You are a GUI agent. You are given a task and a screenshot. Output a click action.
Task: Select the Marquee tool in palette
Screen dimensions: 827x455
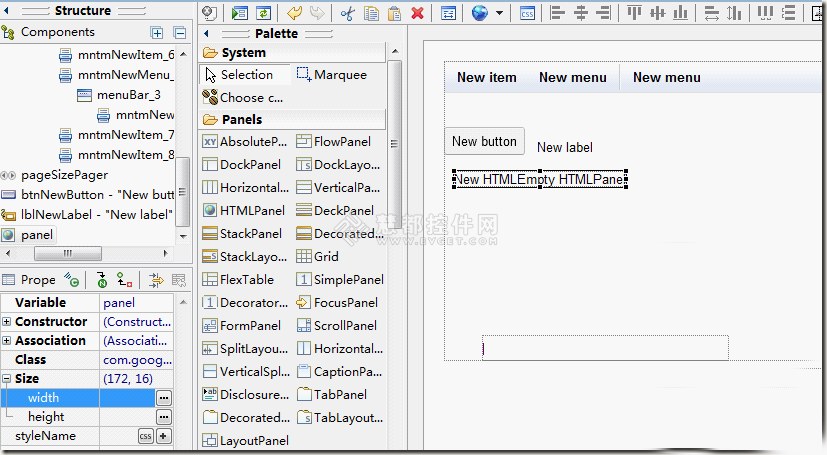click(332, 75)
